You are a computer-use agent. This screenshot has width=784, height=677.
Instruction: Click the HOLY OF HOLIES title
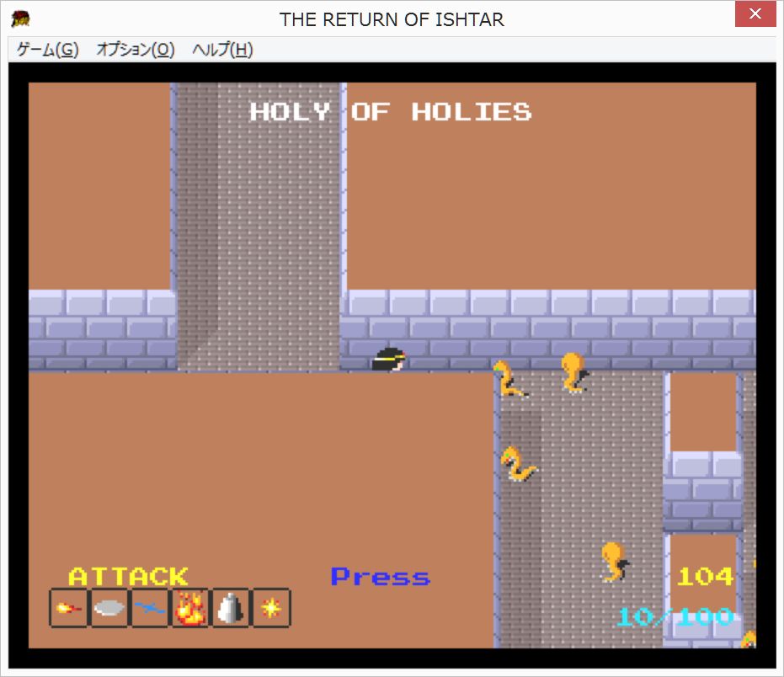(391, 112)
